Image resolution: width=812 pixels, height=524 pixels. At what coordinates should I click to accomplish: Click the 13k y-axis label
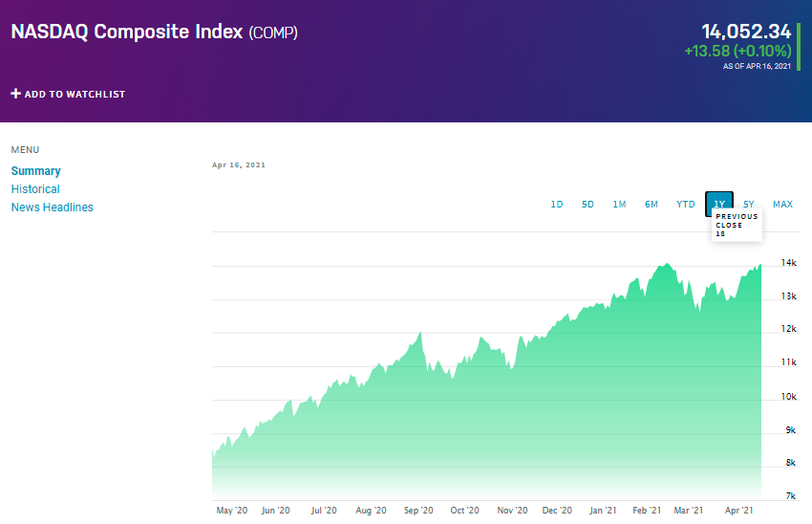789,296
